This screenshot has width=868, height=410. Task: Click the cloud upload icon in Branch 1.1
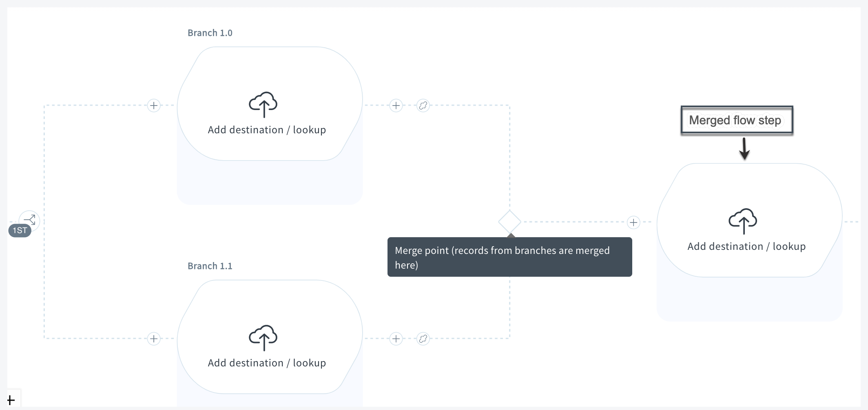(263, 337)
